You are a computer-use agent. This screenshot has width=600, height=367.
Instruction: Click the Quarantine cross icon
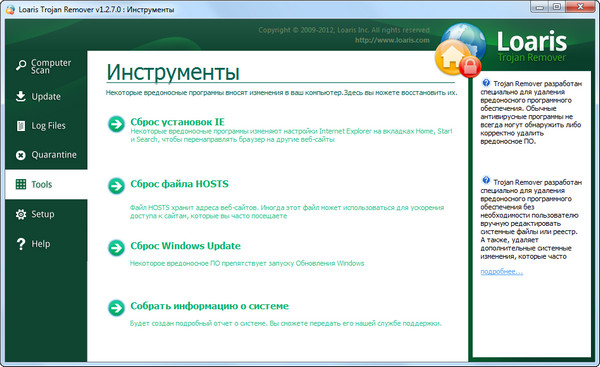click(21, 155)
